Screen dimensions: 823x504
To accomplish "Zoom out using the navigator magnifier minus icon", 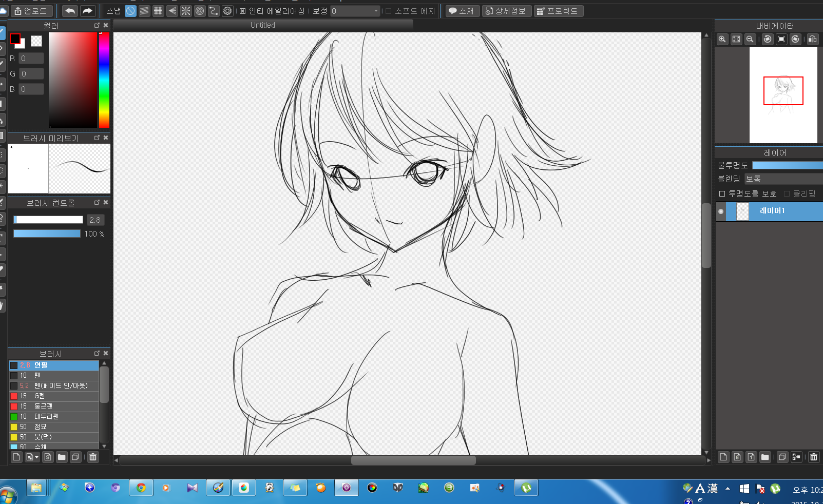I will 750,39.
